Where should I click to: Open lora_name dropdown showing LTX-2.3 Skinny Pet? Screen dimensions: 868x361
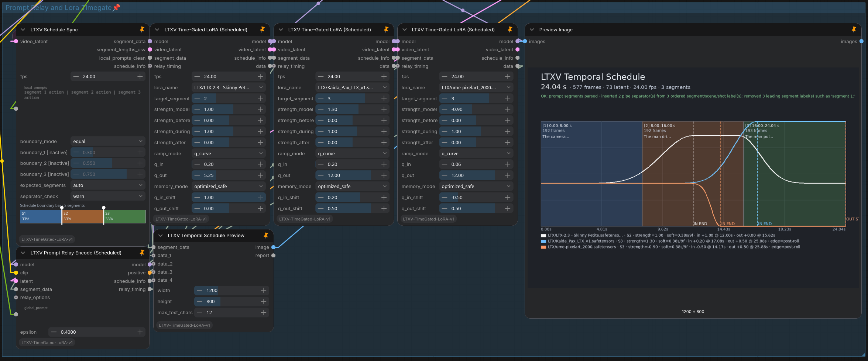click(229, 87)
